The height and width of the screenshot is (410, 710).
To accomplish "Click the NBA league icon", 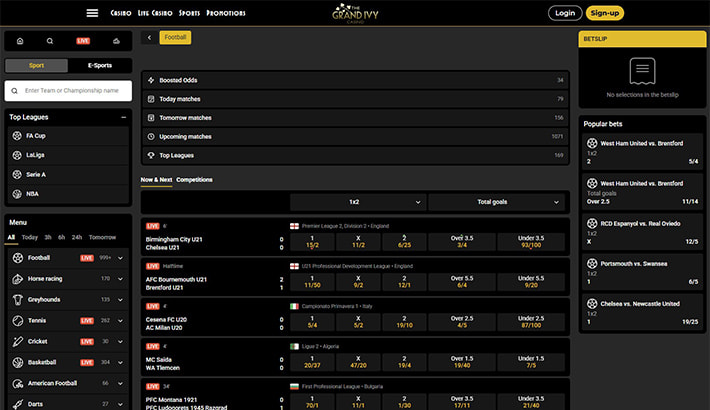I will (x=17, y=194).
